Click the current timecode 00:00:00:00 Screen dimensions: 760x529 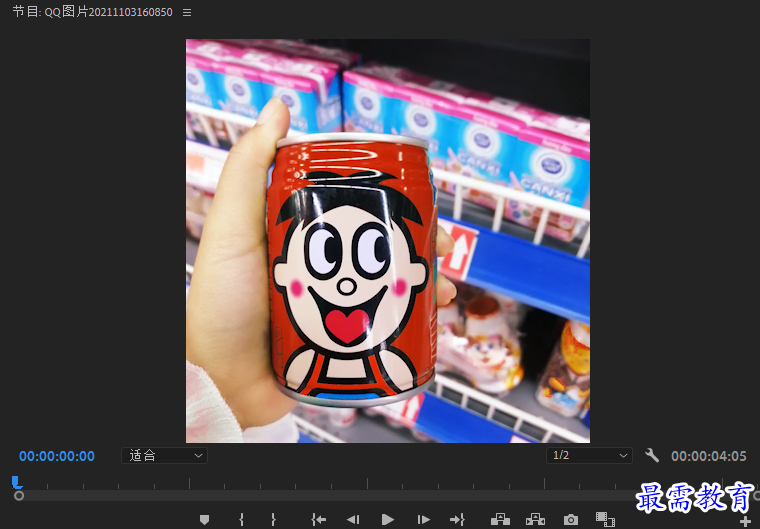click(x=57, y=456)
